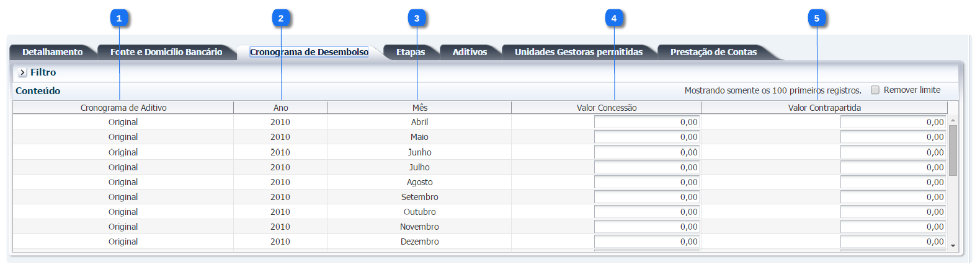This screenshot has width=980, height=270.
Task: Select the Cronograma de Desembolso tab
Action: 309,52
